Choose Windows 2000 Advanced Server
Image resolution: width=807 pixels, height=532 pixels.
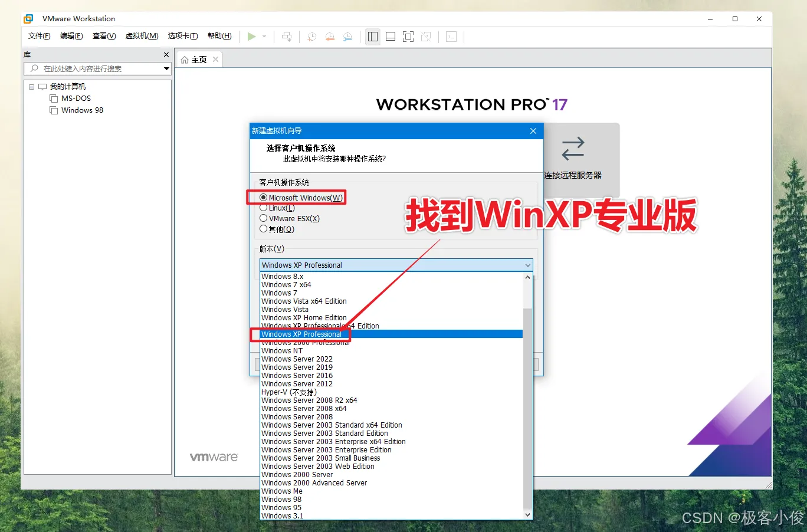click(392, 482)
